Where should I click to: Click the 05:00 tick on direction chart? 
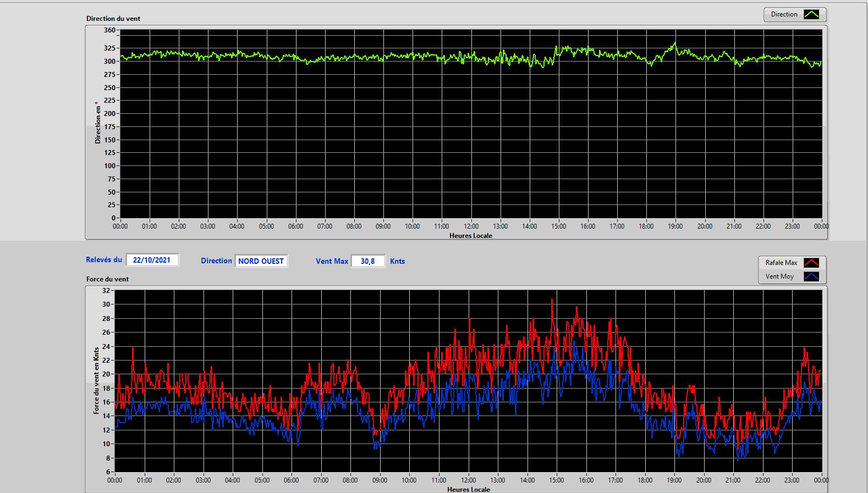click(266, 226)
